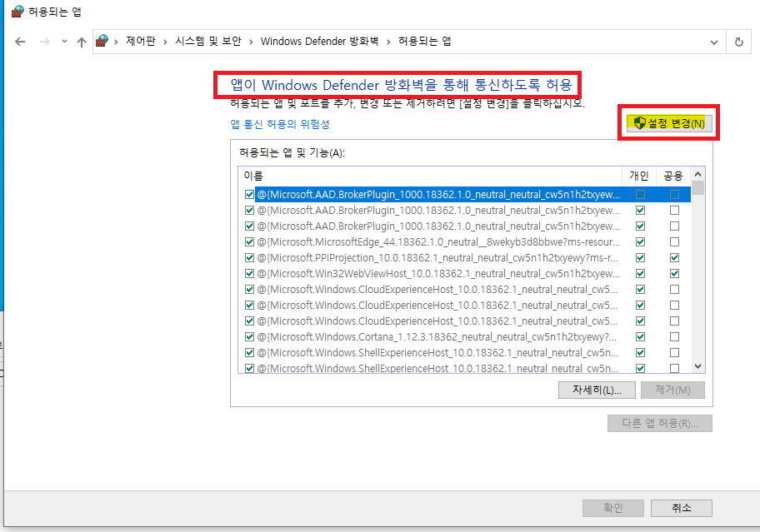Uncheck 공용 for Microsoft.PPIProjection row
Viewport: 760px width, 532px height.
point(674,257)
